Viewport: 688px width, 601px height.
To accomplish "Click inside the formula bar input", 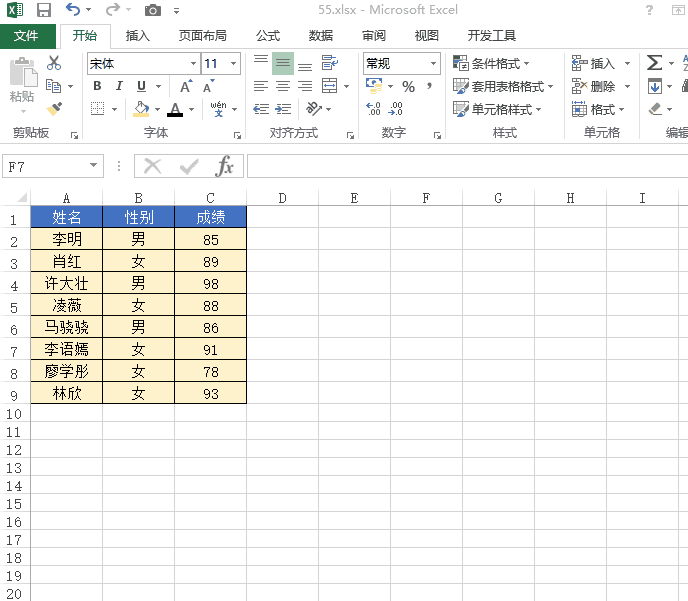I will pyautogui.click(x=467, y=166).
